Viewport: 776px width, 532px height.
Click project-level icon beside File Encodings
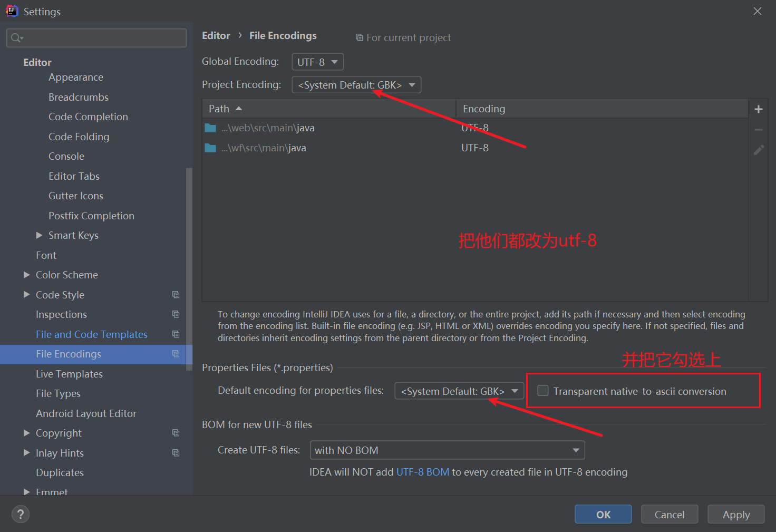coord(176,354)
